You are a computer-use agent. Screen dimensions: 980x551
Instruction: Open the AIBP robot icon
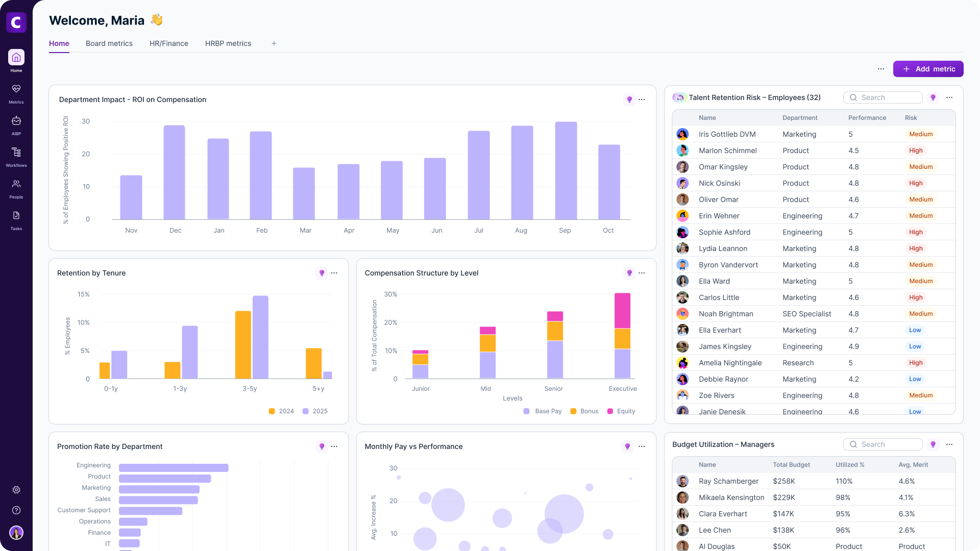[16, 121]
